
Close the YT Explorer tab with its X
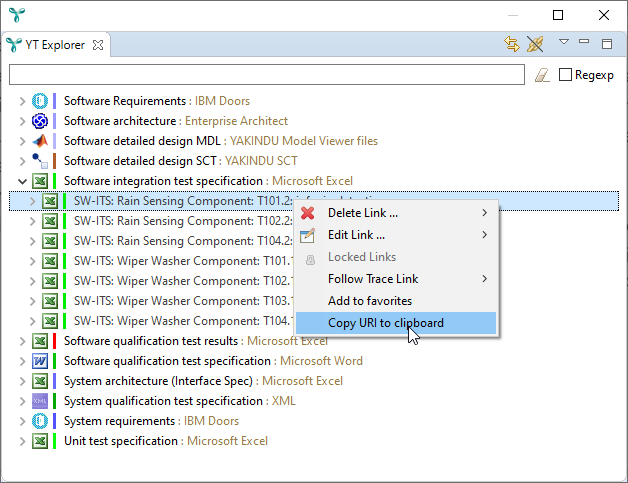98,45
